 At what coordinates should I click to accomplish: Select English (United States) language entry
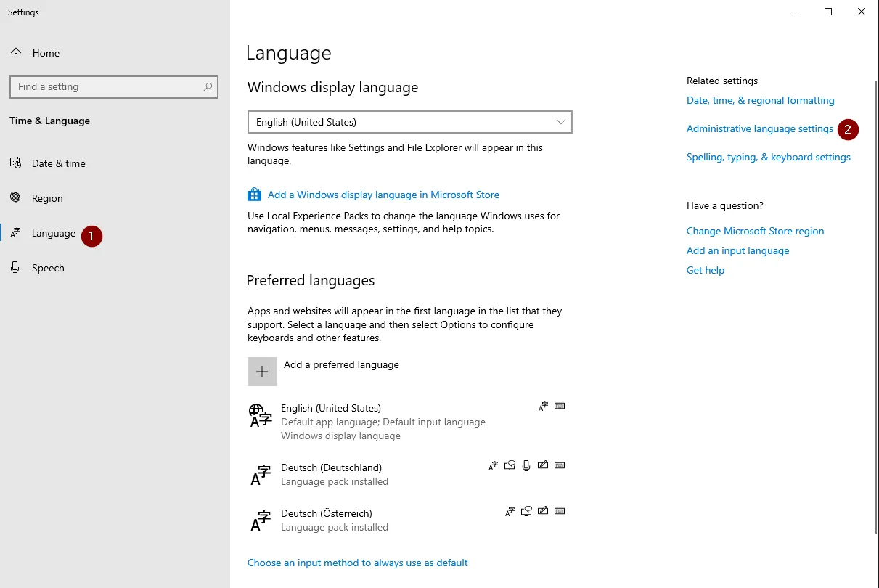[330, 408]
